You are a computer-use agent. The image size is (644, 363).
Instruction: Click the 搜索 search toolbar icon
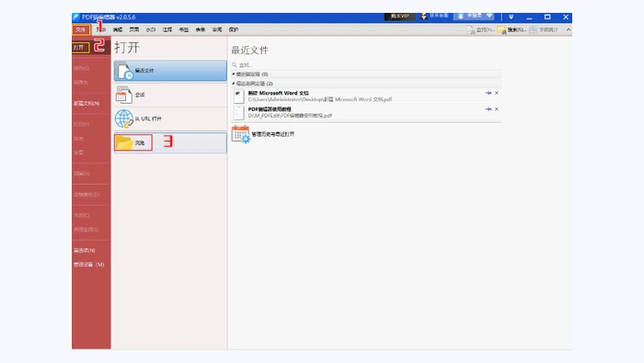tap(501, 30)
